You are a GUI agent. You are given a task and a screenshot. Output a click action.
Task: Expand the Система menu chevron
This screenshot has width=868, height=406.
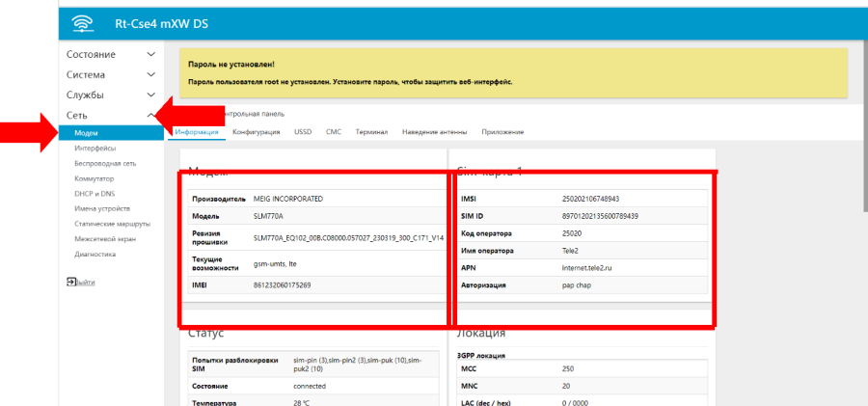click(x=150, y=74)
